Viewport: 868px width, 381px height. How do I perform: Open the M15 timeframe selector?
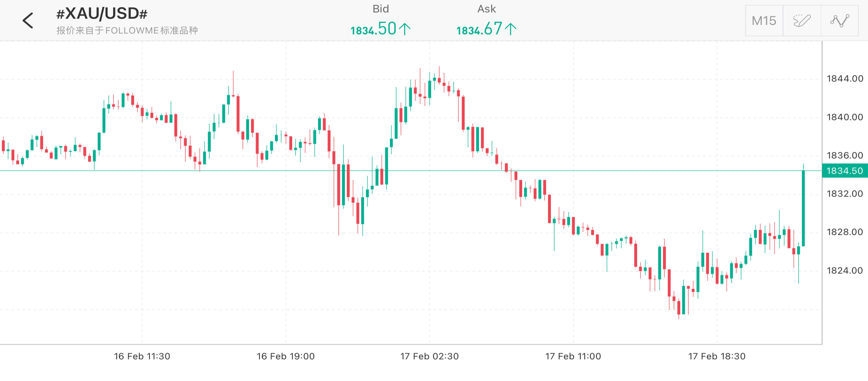pyautogui.click(x=764, y=21)
